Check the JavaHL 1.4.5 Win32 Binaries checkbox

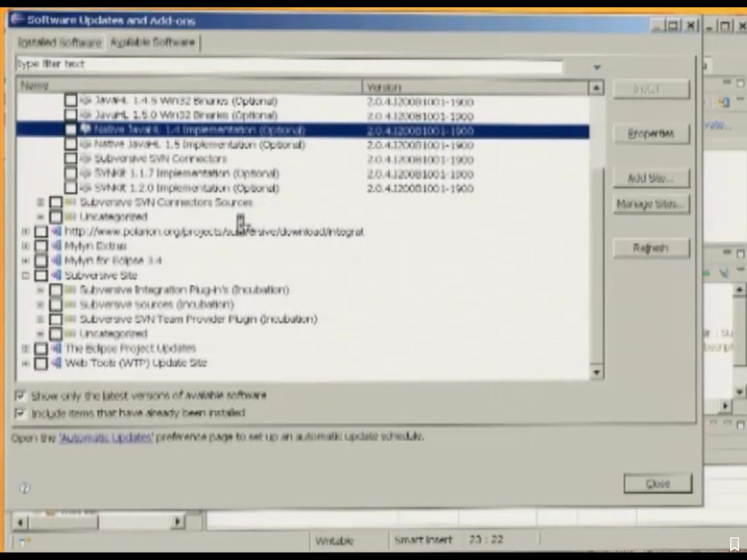(x=71, y=101)
